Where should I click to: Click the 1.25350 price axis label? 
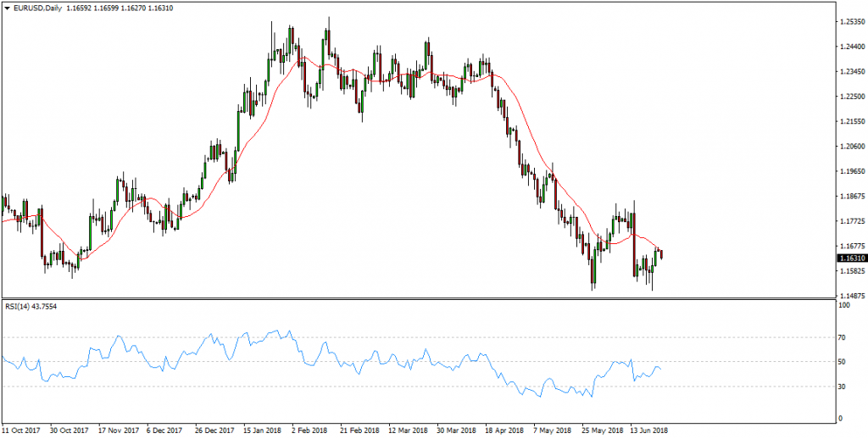click(x=852, y=21)
